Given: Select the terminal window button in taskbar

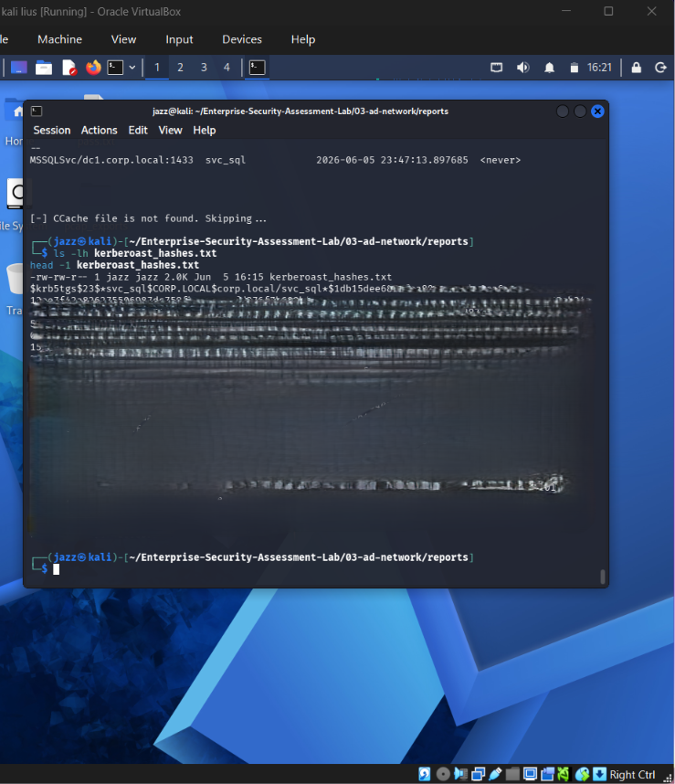Looking at the screenshot, I should click(x=257, y=68).
